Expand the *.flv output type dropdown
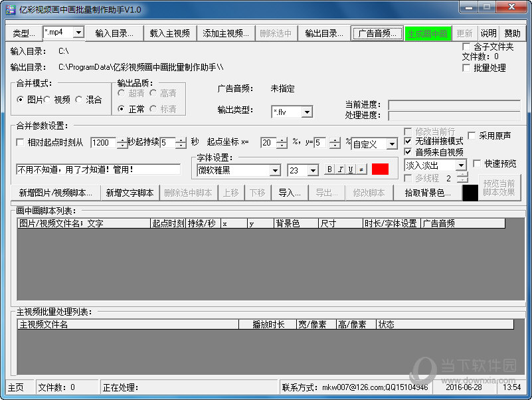The height and width of the screenshot is (400, 532). click(x=307, y=112)
